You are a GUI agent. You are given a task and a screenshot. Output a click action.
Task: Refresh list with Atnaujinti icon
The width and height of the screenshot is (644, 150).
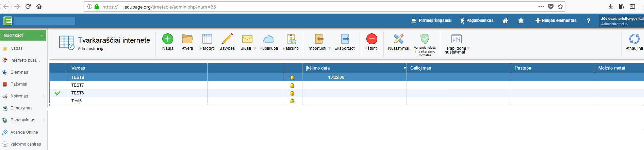634,39
